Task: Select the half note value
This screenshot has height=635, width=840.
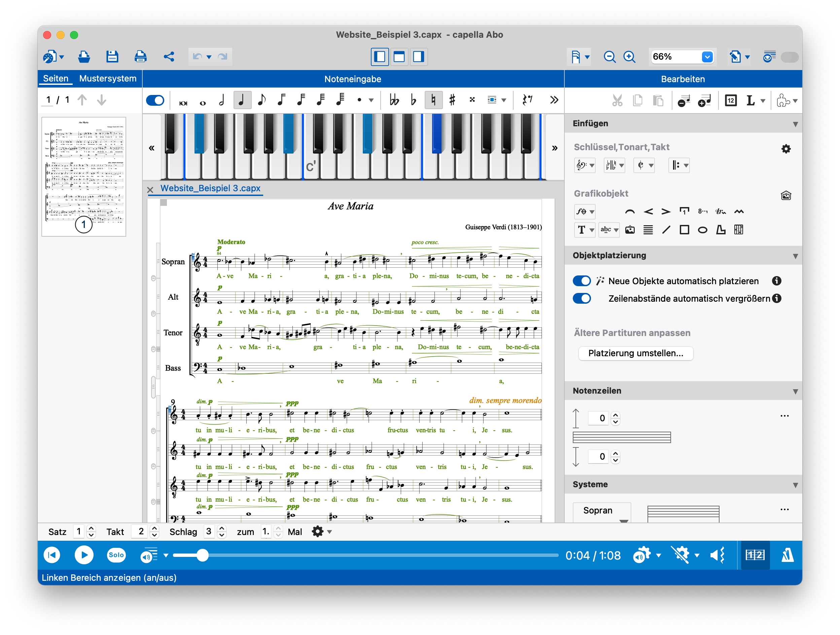Action: [222, 100]
